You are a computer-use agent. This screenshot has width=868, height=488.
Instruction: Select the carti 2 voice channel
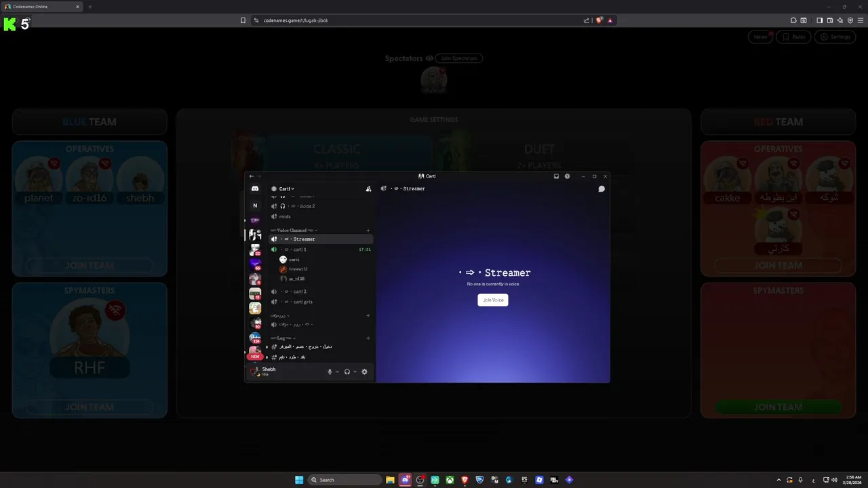321,291
